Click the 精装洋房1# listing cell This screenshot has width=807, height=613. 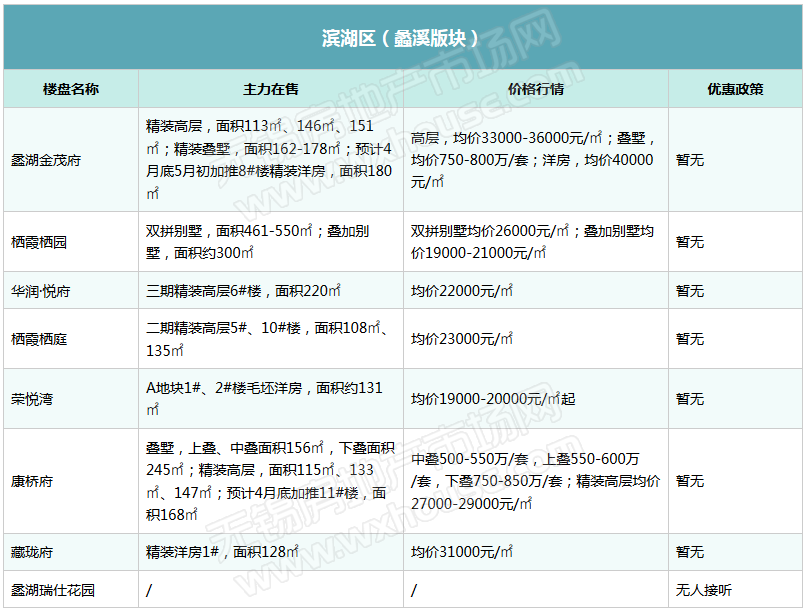pos(223,552)
